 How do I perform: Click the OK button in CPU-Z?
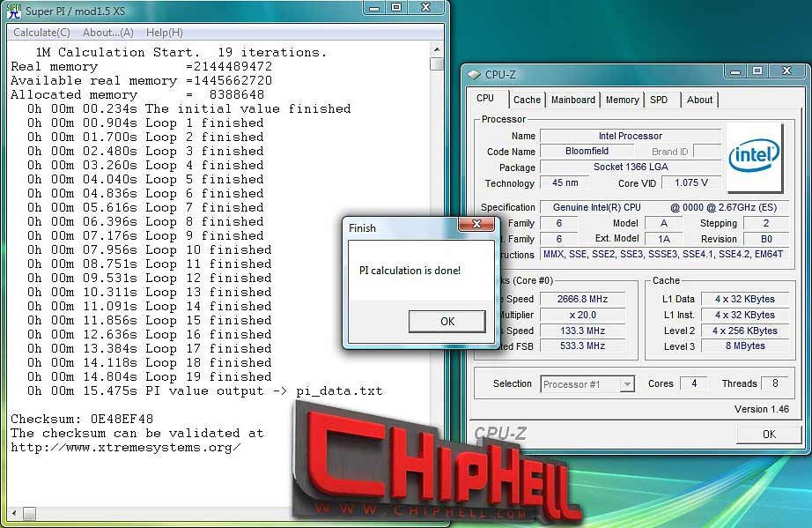pyautogui.click(x=769, y=435)
